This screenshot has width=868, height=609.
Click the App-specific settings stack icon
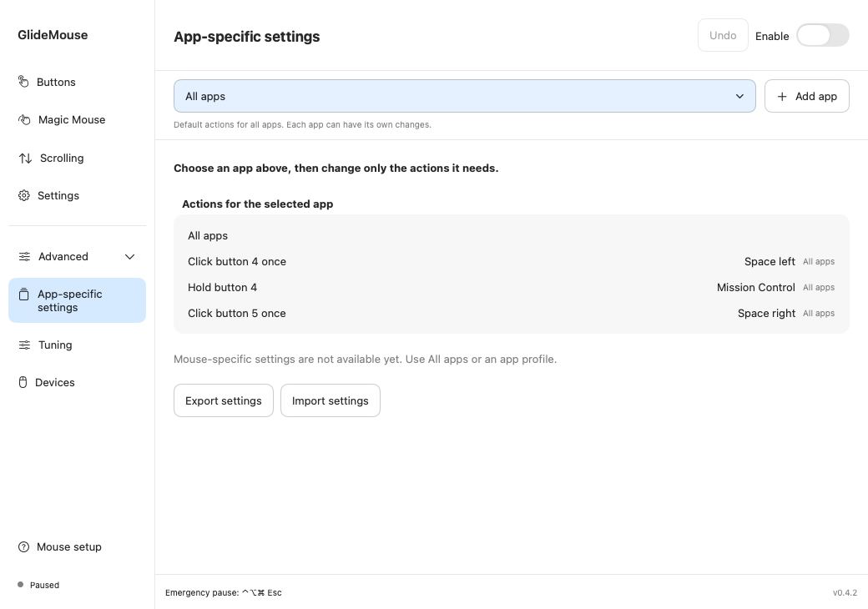pyautogui.click(x=24, y=294)
